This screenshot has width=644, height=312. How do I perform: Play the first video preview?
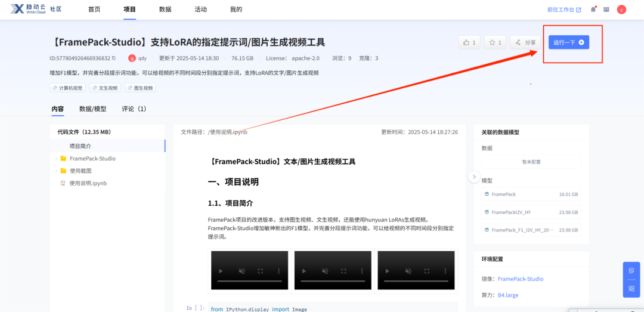(x=221, y=271)
